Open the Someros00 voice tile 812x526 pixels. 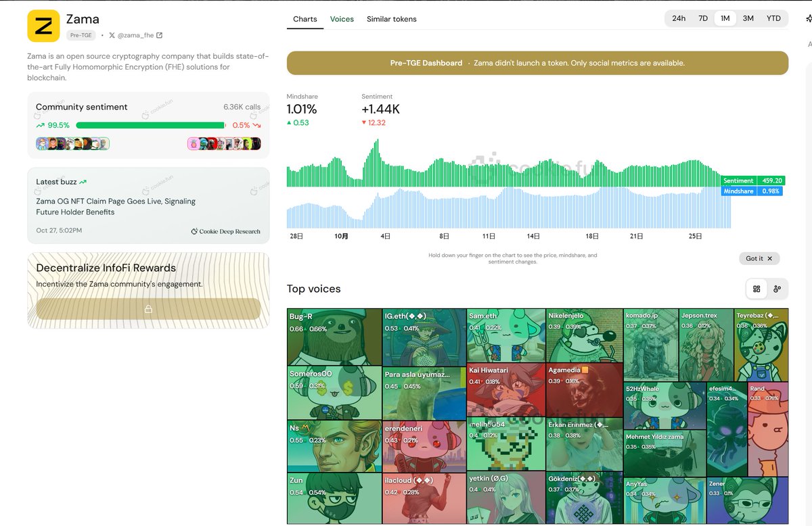click(x=334, y=393)
